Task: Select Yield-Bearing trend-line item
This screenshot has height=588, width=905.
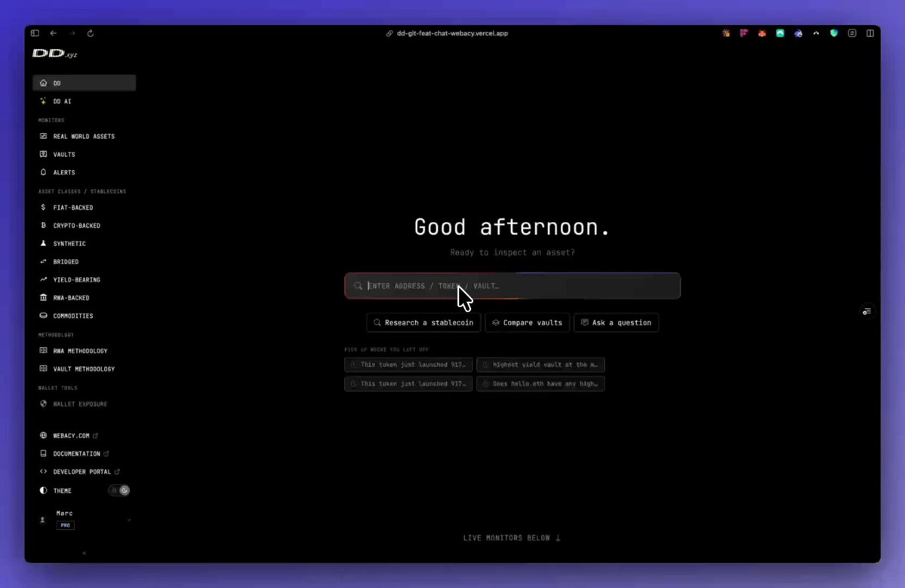Action: coord(85,280)
